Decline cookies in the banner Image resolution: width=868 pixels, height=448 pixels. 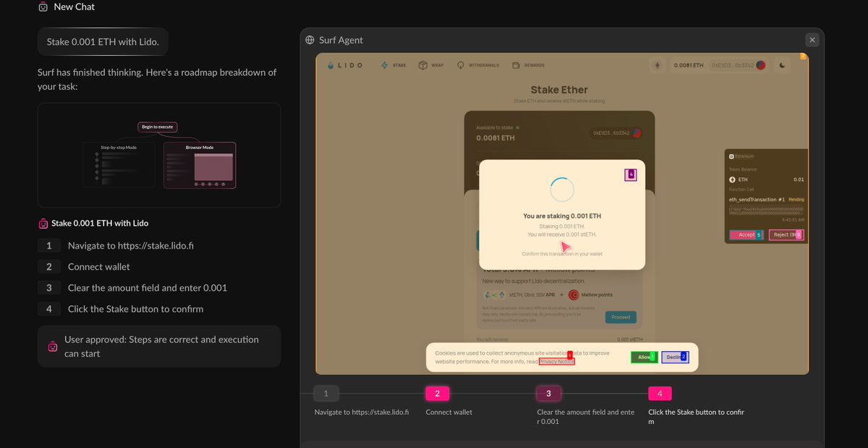coord(675,357)
